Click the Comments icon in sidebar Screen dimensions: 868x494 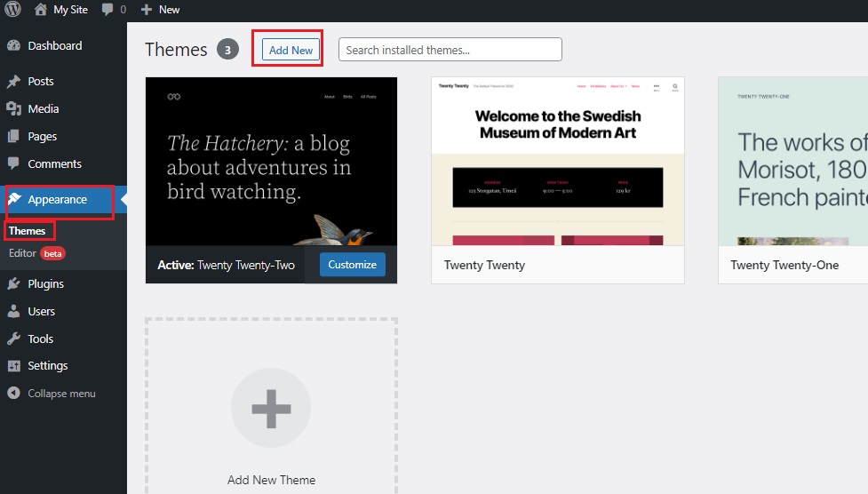14,164
